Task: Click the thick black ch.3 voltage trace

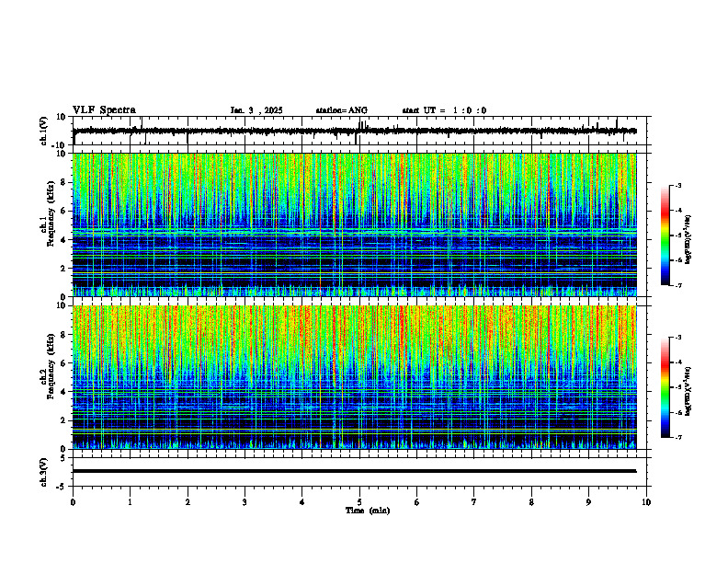Action: point(354,471)
